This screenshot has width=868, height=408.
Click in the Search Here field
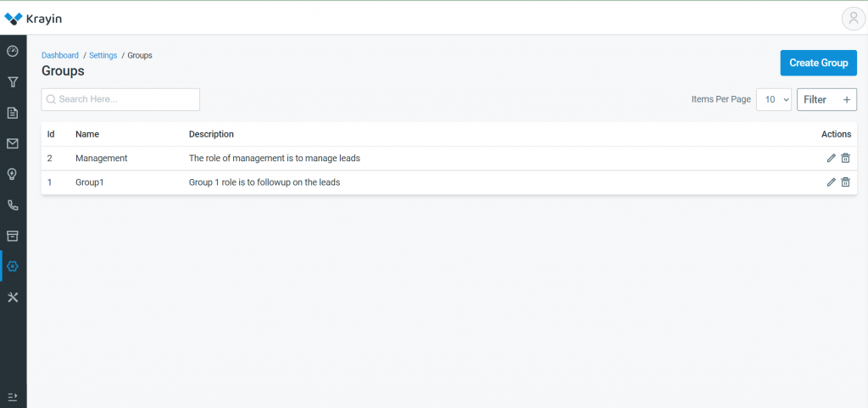tap(120, 99)
